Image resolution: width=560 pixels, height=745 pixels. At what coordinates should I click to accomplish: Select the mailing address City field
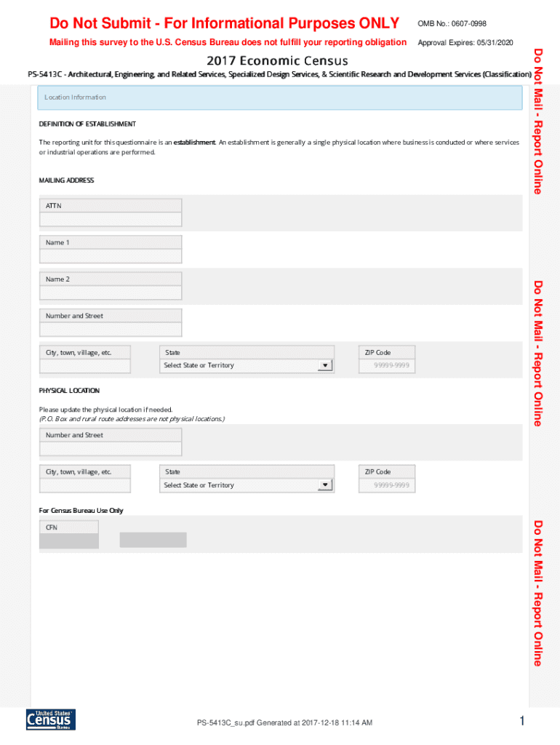tap(85, 366)
